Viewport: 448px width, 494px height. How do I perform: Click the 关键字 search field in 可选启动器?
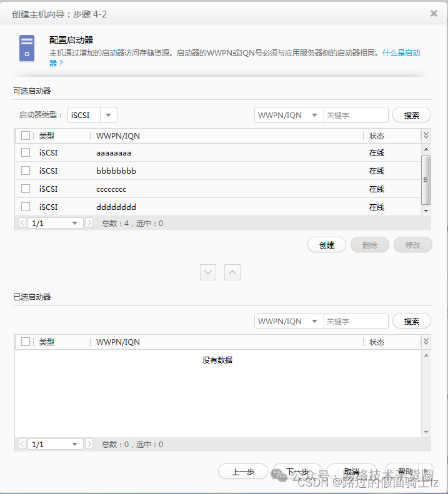point(356,115)
